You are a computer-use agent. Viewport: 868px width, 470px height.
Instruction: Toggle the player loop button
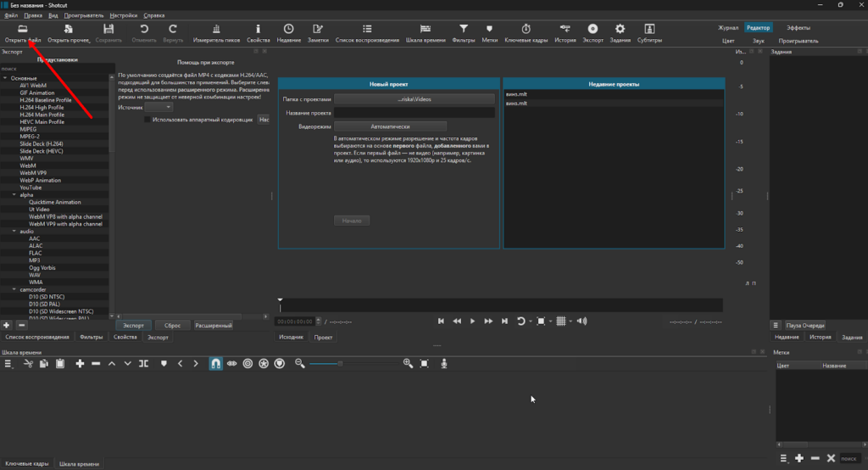tap(521, 322)
